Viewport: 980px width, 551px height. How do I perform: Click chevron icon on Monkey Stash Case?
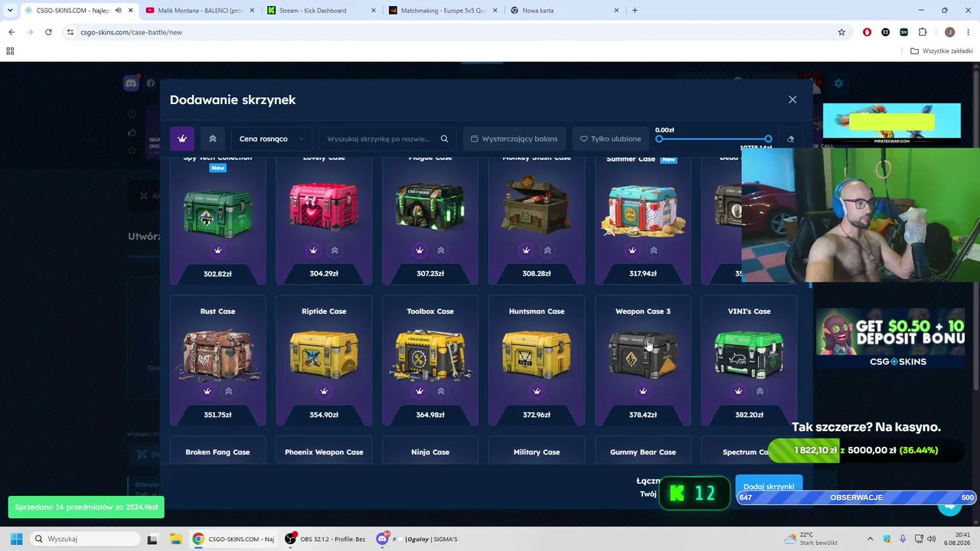click(x=547, y=250)
